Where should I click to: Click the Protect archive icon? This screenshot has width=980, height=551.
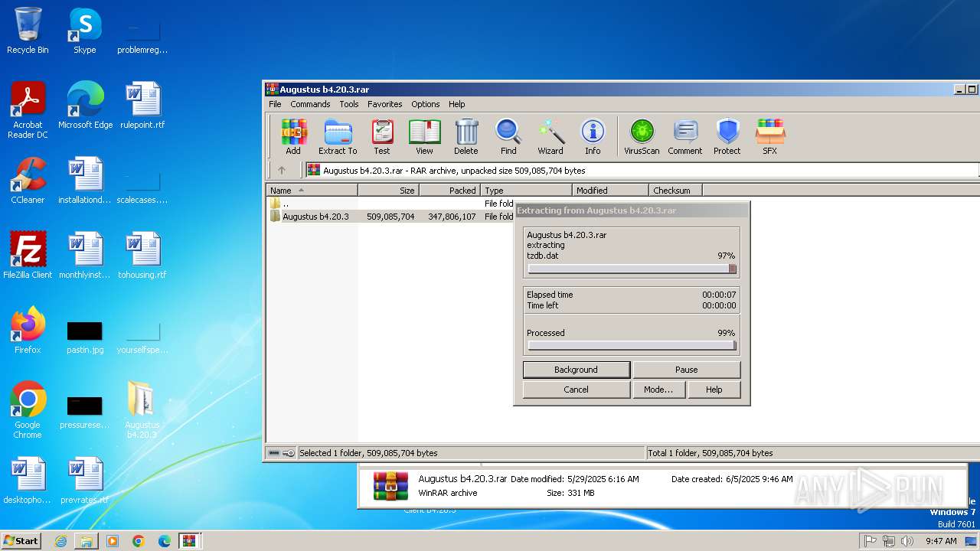pos(727,137)
